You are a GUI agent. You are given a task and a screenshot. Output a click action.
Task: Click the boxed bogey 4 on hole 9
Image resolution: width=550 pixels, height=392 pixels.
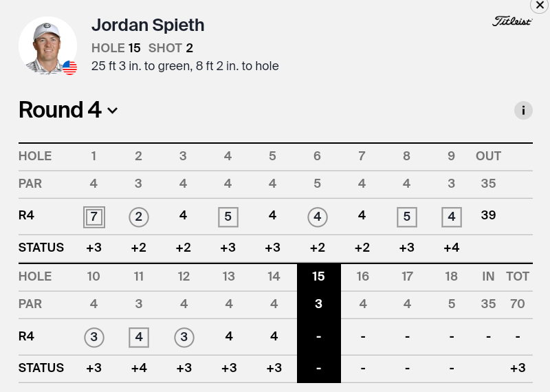point(451,217)
